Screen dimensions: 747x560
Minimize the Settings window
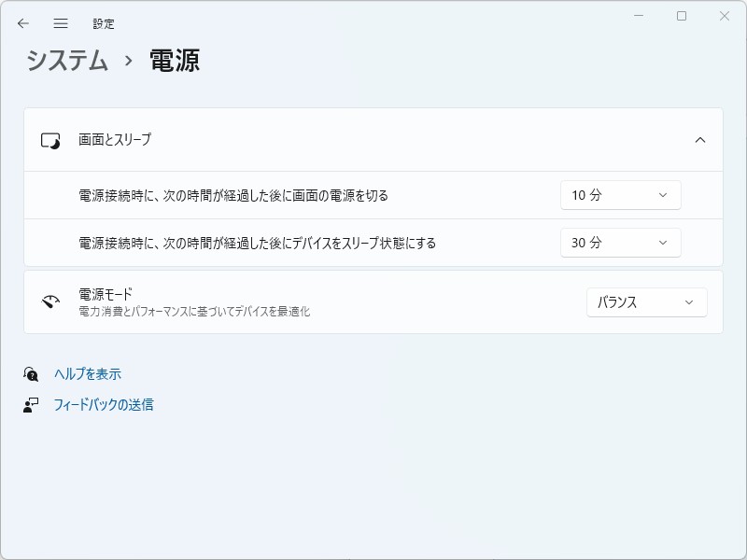click(x=640, y=16)
